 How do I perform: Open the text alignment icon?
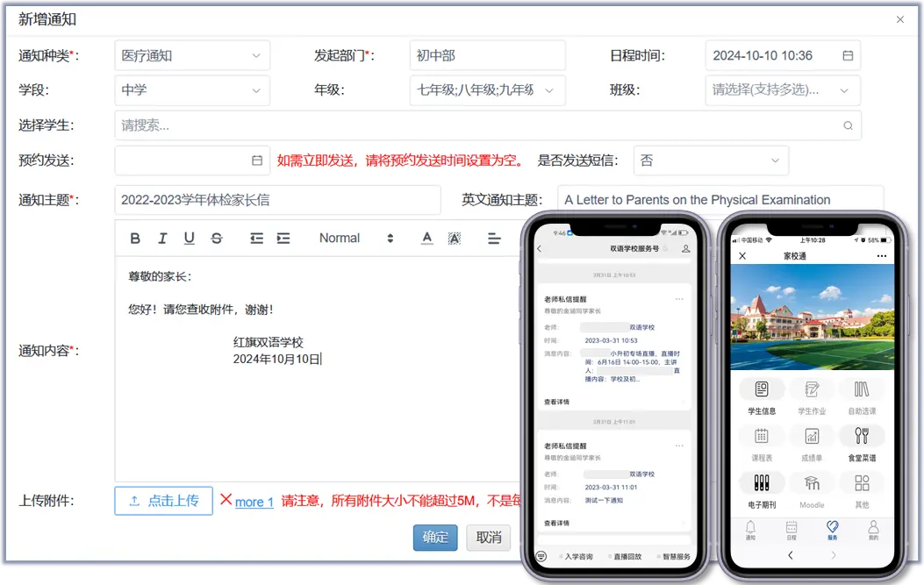494,239
